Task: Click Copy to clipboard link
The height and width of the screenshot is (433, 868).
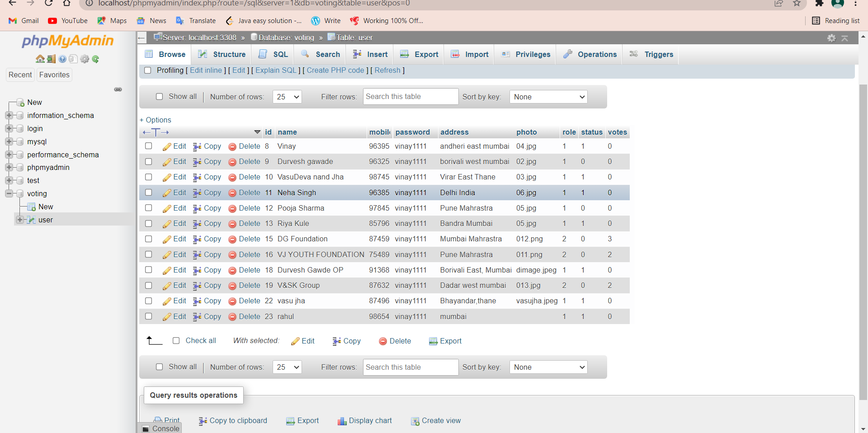Action: tap(238, 421)
